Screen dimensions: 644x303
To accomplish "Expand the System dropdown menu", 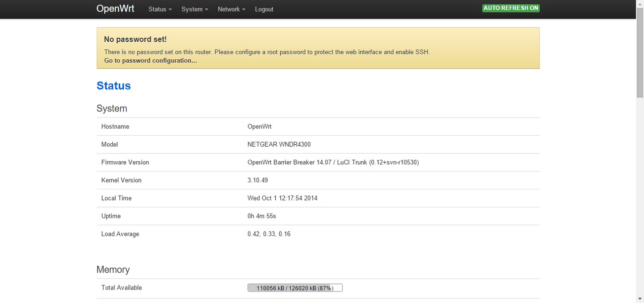I will point(194,9).
